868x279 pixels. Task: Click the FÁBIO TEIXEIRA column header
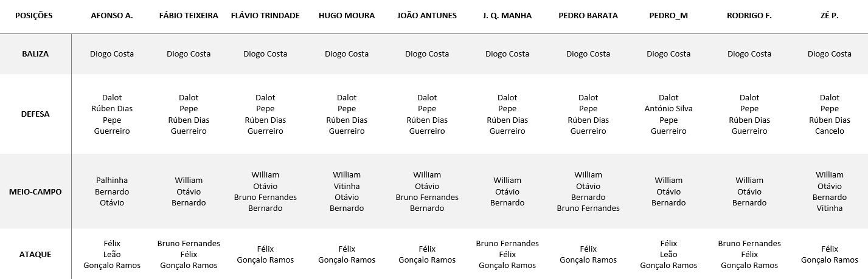[189, 16]
